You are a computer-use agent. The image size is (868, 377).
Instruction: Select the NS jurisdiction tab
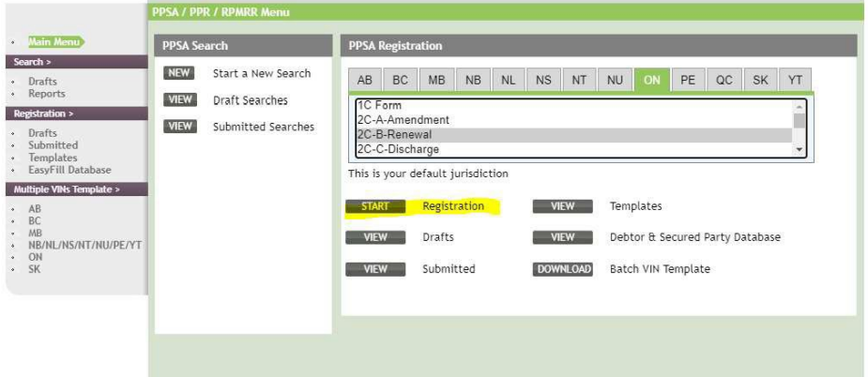coord(543,81)
